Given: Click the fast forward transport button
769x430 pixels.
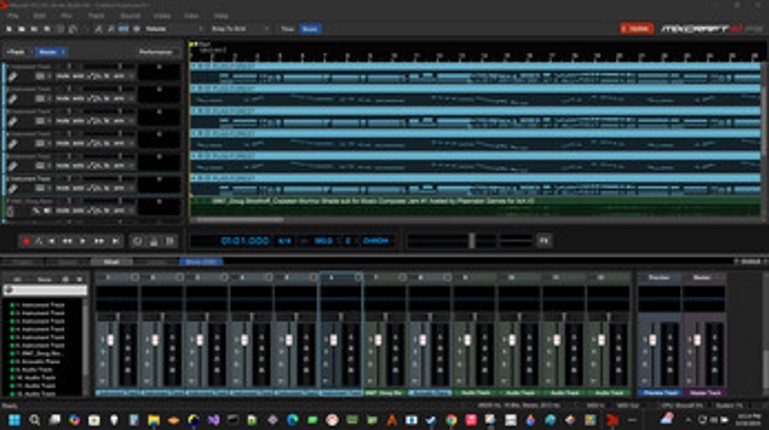Looking at the screenshot, I should 98,241.
